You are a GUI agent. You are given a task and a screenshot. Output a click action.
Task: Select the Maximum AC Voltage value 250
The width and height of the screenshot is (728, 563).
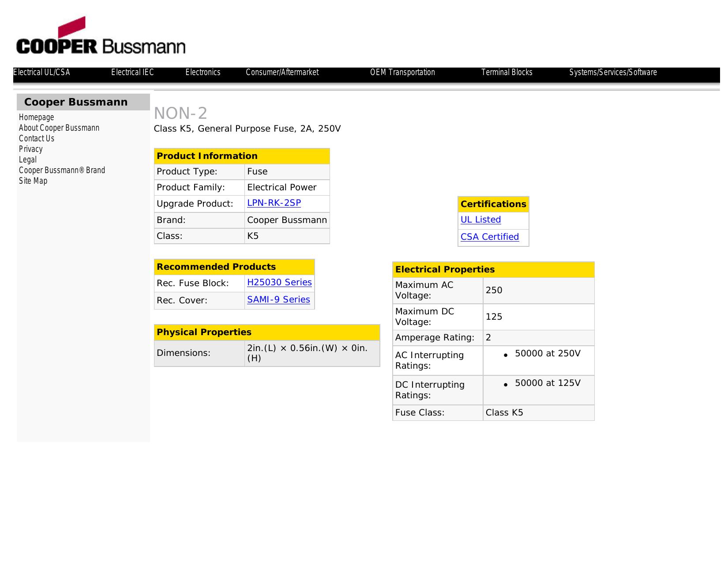494,291
